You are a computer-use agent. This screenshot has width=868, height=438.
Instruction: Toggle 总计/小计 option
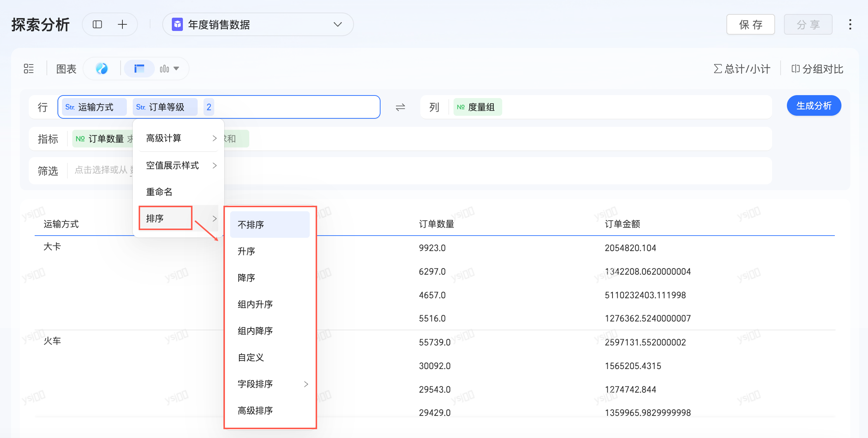(x=742, y=69)
